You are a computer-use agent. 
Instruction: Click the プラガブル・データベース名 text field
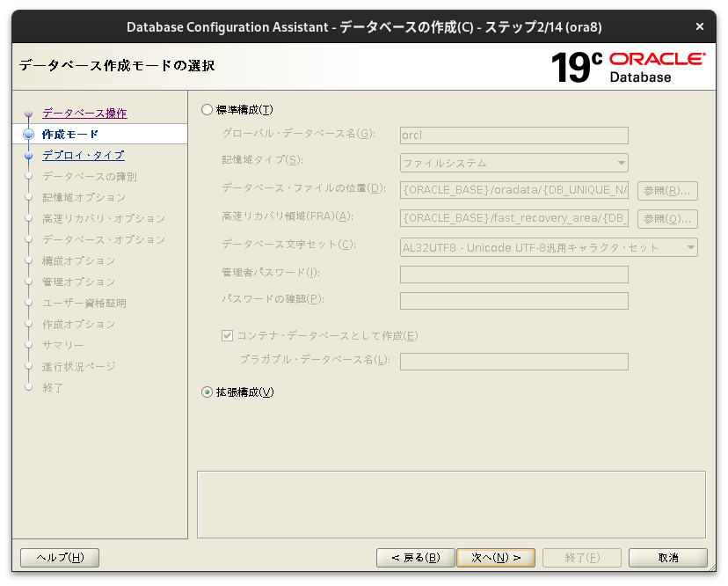(x=513, y=361)
